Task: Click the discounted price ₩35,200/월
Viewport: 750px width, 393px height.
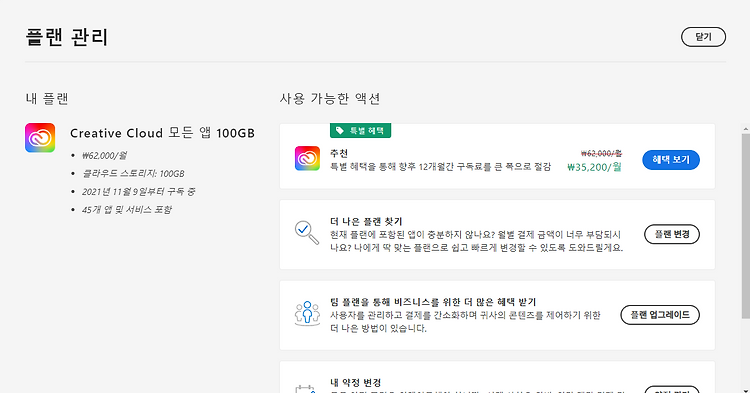Action: (594, 167)
